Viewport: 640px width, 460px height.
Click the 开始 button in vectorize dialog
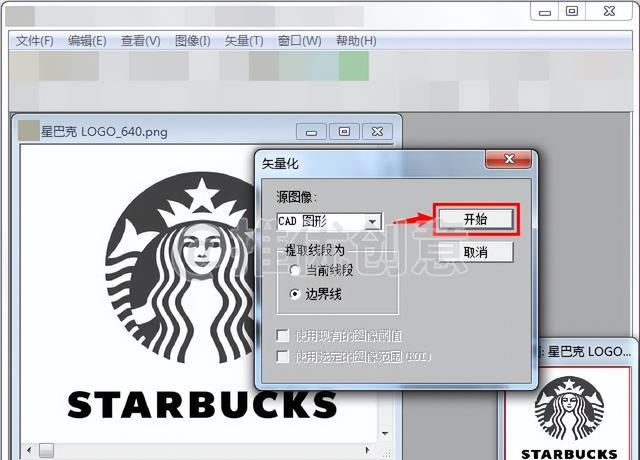tap(476, 219)
